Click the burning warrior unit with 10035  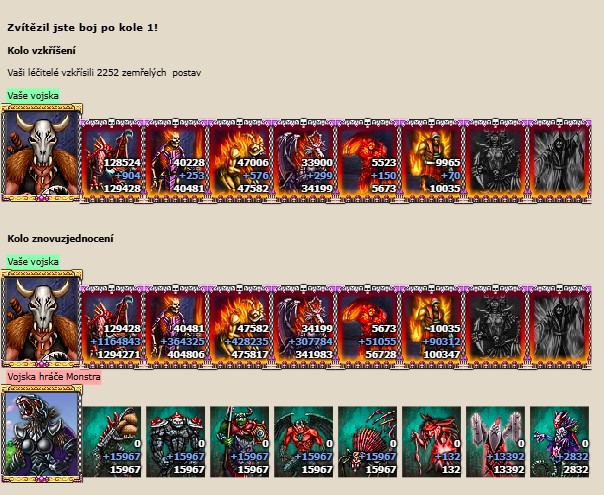(431, 161)
